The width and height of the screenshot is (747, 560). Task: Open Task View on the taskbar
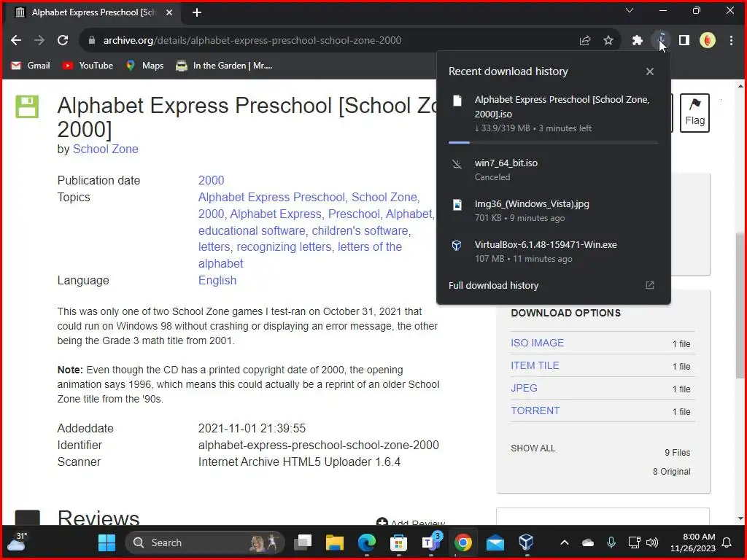pyautogui.click(x=303, y=542)
